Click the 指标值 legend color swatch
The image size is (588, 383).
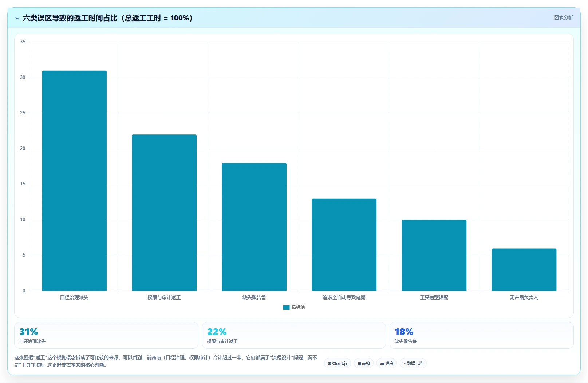286,307
